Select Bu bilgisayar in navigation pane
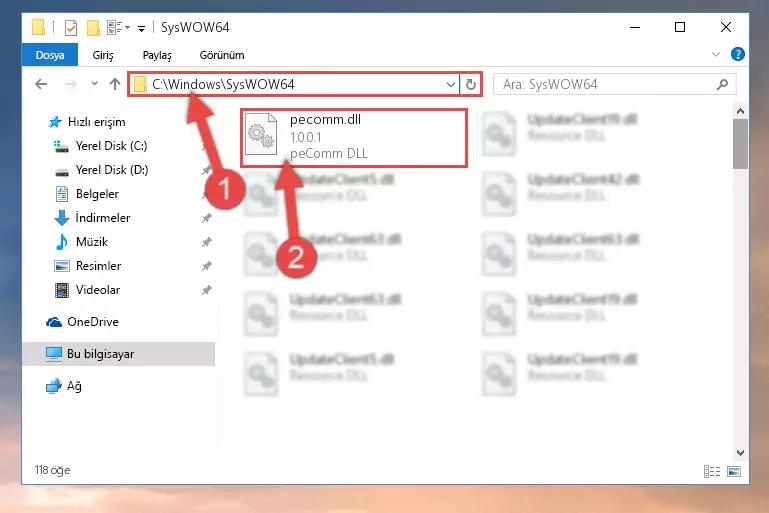 [119, 354]
